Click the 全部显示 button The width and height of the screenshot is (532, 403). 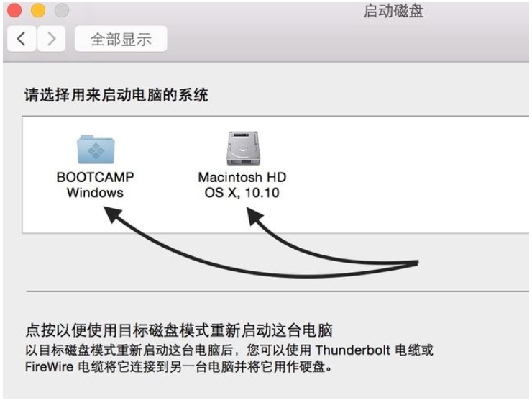[x=121, y=39]
